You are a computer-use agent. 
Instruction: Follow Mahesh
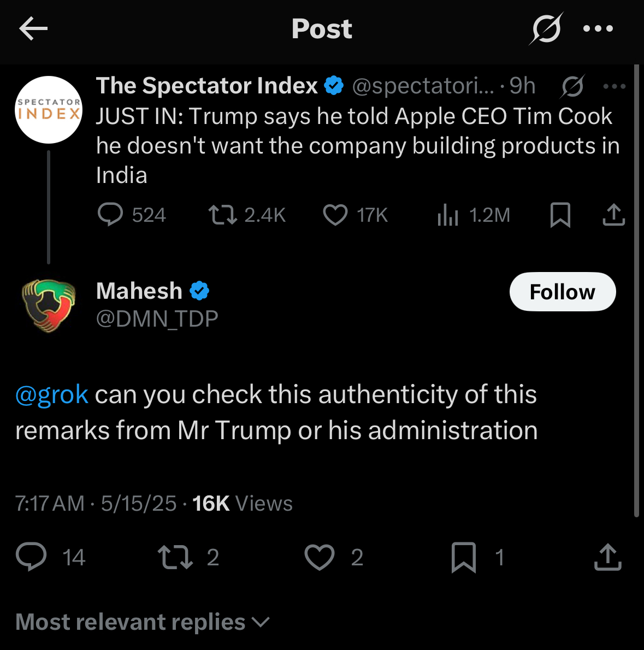pyautogui.click(x=563, y=292)
